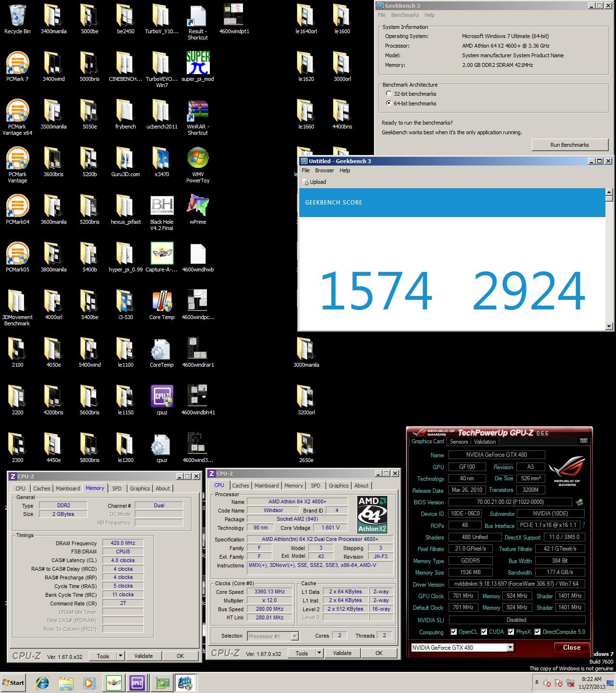Click the GPU-Z BIOS save chip icon
The width and height of the screenshot is (616, 693).
(579, 502)
